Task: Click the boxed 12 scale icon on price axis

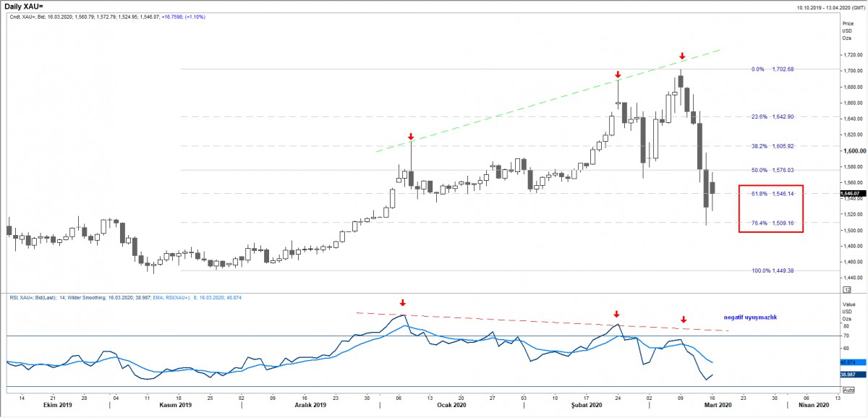Action: [846, 289]
